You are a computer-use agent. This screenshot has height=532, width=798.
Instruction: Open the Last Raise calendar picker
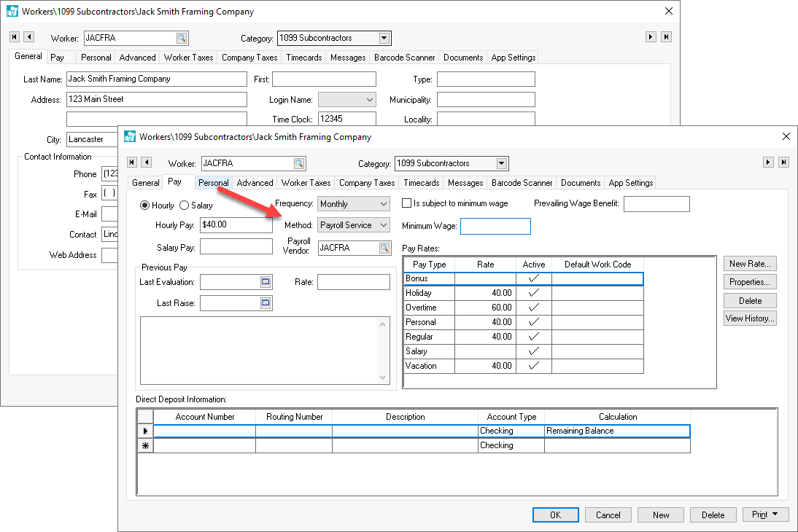[x=266, y=303]
